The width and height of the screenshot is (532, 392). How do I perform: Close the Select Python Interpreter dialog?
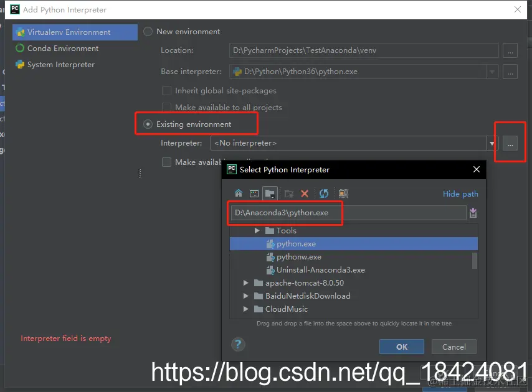point(477,169)
